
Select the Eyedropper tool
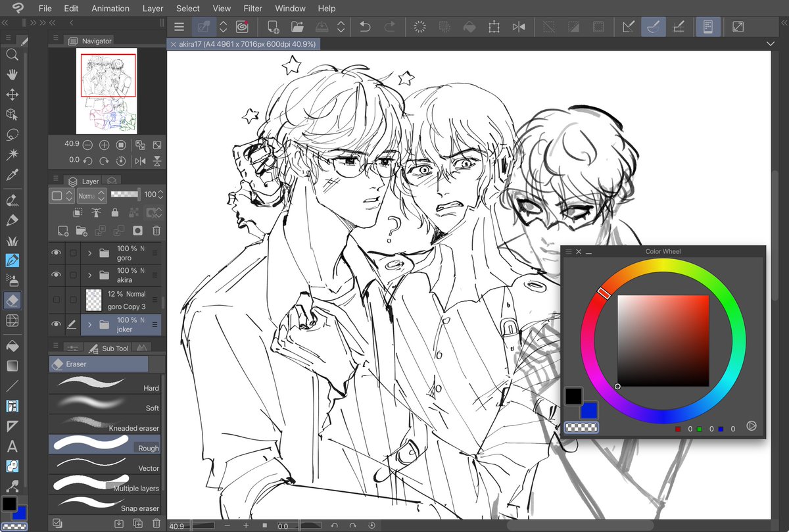12,175
